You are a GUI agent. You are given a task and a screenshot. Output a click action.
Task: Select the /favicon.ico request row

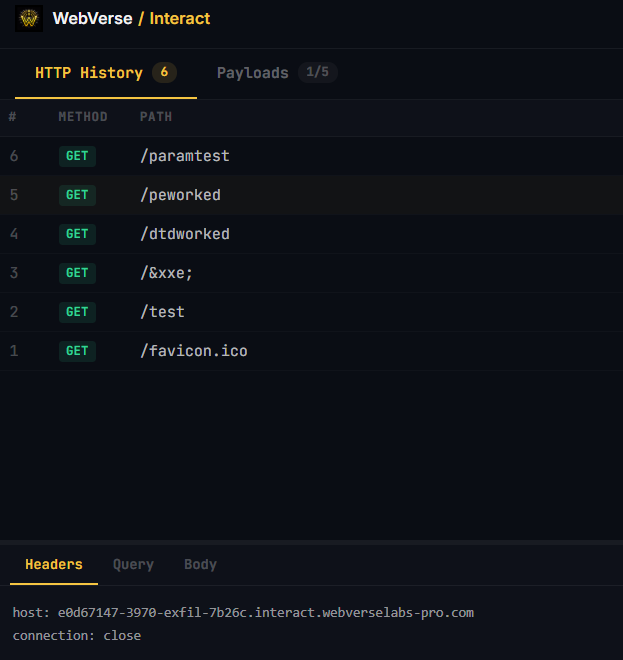pyautogui.click(x=312, y=351)
